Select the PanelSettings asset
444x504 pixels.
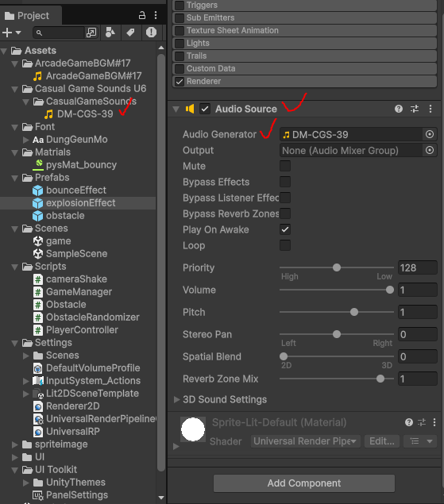pos(70,495)
